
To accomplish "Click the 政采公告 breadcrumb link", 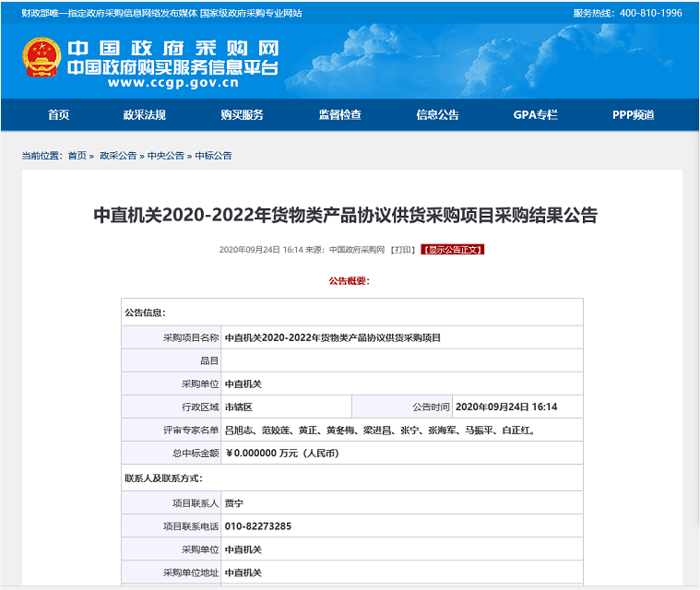I will (x=118, y=156).
